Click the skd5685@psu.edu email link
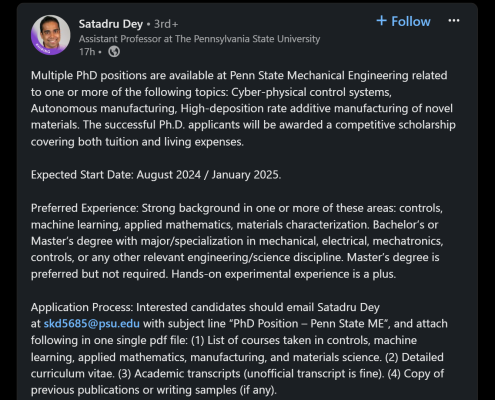The width and height of the screenshot is (495, 400). point(92,324)
